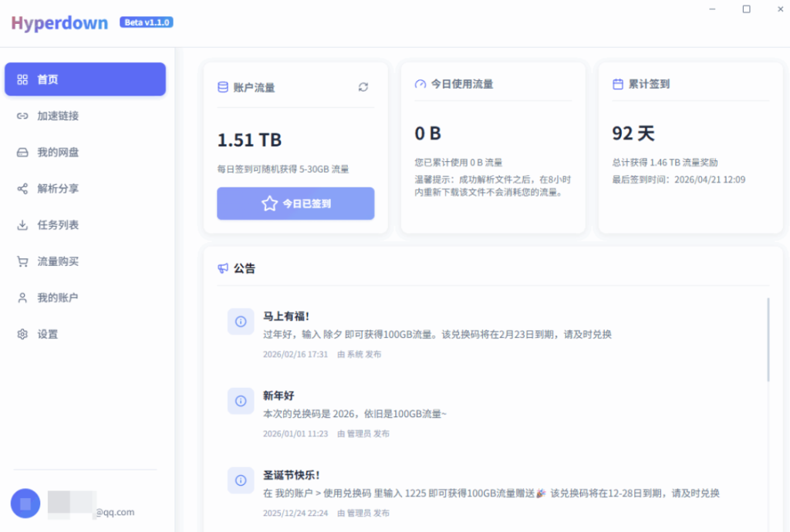Image resolution: width=790 pixels, height=532 pixels.
Task: Click the 任务列表 download icon
Action: 22,225
